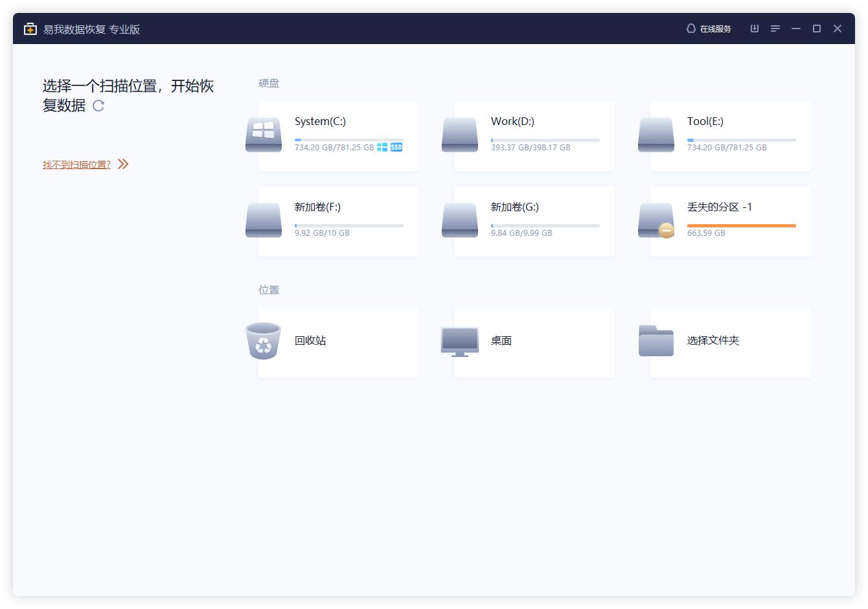Image resolution: width=868 pixels, height=609 pixels.
Task: Open the hamburger menu
Action: 775,29
